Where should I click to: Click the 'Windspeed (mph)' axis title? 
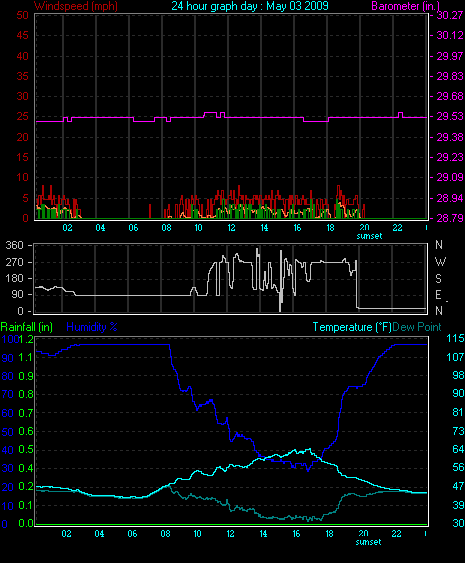pyautogui.click(x=76, y=6)
